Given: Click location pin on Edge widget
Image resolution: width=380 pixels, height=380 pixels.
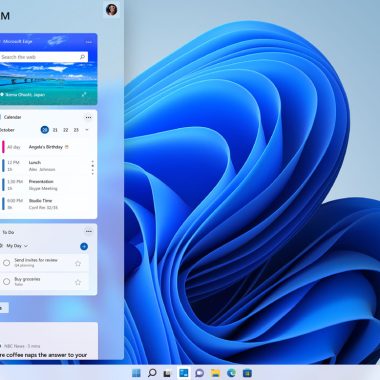Looking at the screenshot, I should [2, 95].
